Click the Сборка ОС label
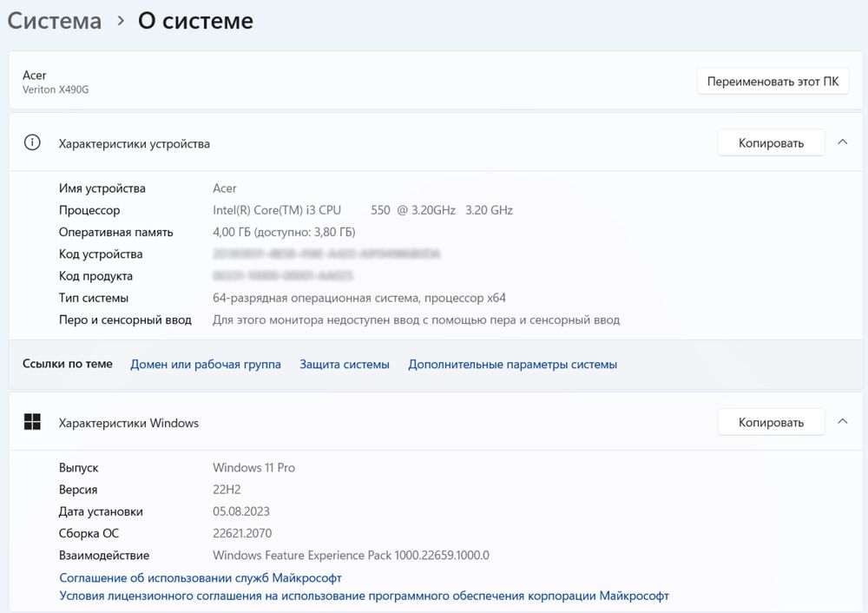 89,533
